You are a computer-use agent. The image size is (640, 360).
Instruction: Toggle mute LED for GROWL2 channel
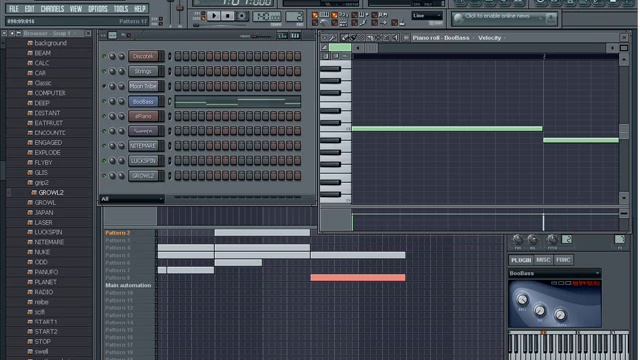click(x=104, y=176)
